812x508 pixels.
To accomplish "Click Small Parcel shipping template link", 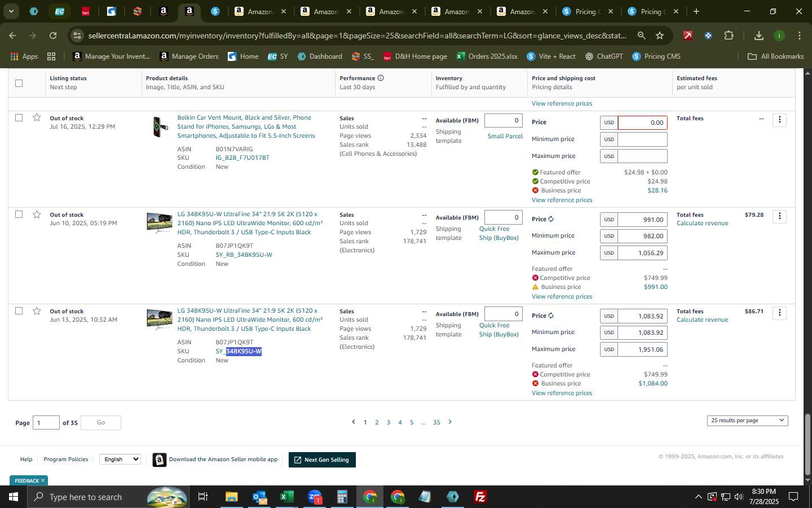I will click(505, 136).
